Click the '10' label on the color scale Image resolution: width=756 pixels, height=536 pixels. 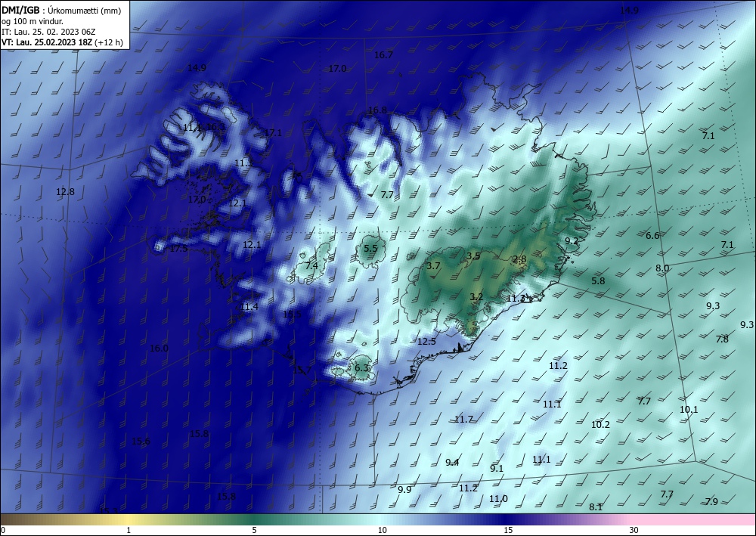pos(382,530)
